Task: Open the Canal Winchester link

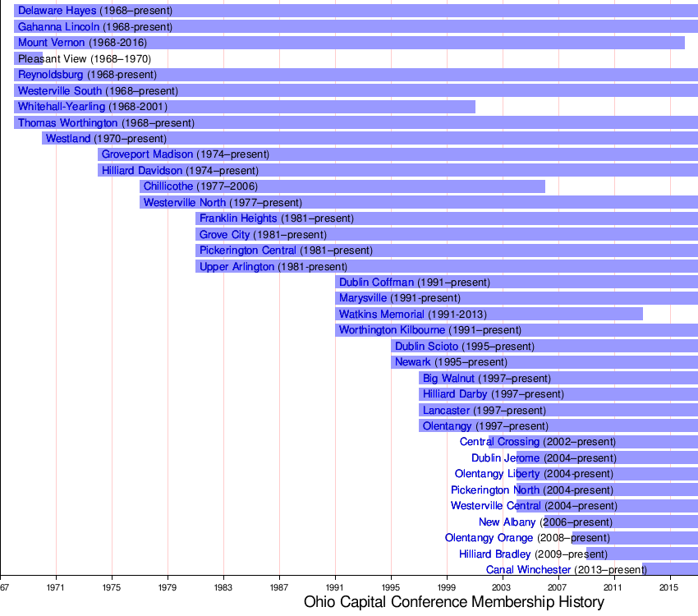Action: pos(528,570)
